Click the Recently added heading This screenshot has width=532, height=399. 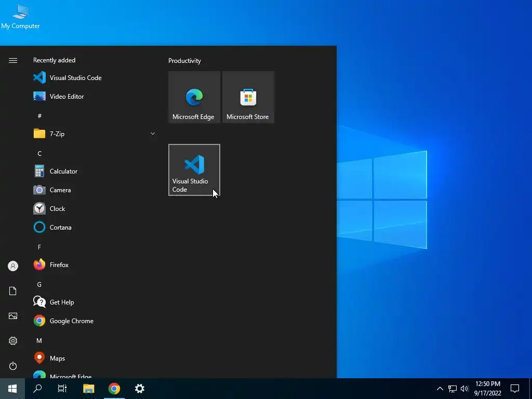pos(54,60)
